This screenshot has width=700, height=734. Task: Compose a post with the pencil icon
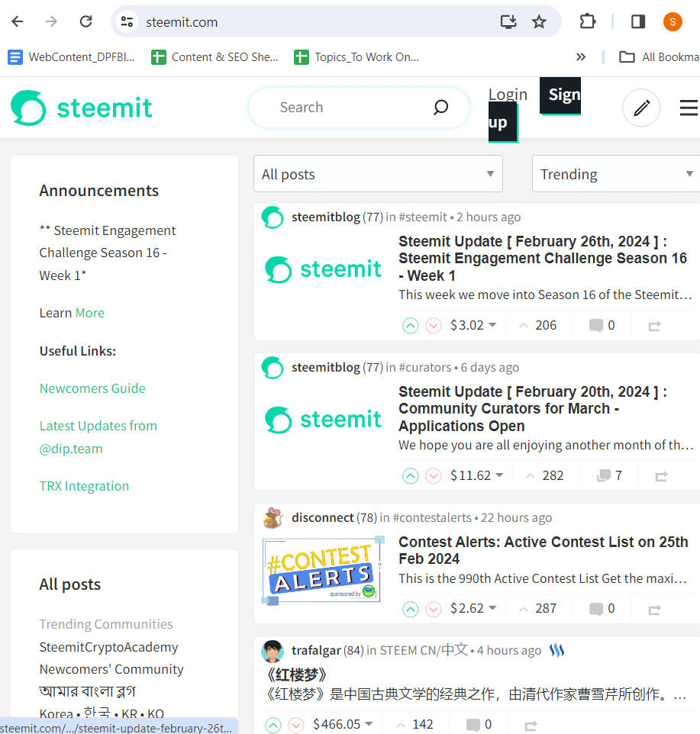[x=641, y=108]
